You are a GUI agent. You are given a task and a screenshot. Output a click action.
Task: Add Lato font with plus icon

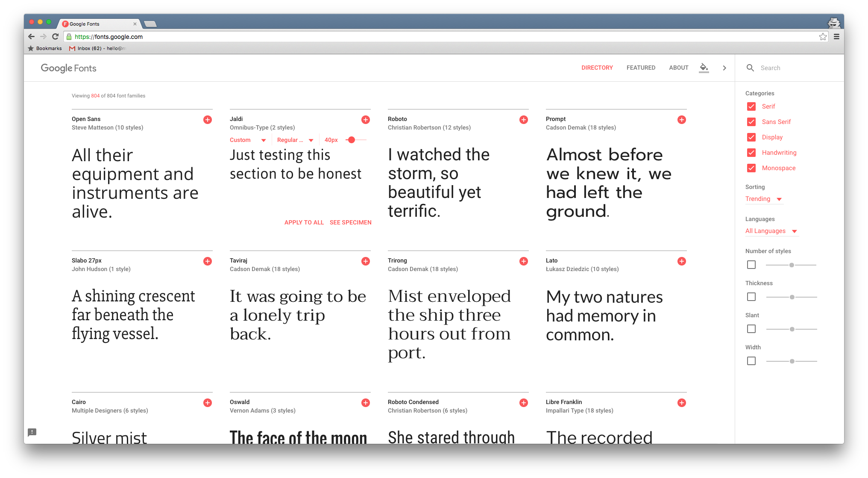click(682, 261)
